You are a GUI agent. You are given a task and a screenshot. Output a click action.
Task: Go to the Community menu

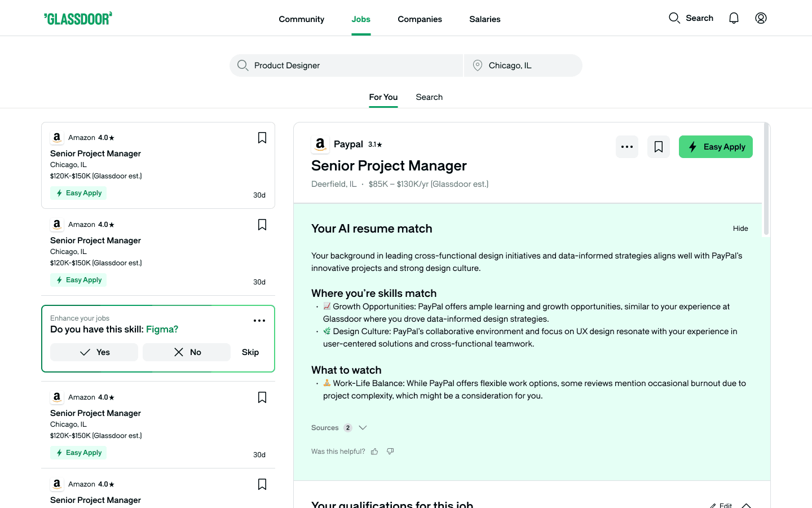click(302, 19)
